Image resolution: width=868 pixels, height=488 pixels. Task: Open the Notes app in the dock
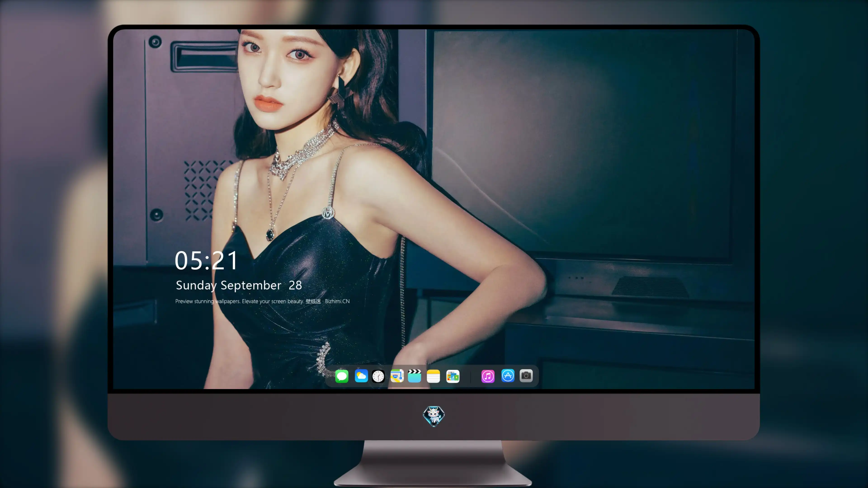(433, 376)
